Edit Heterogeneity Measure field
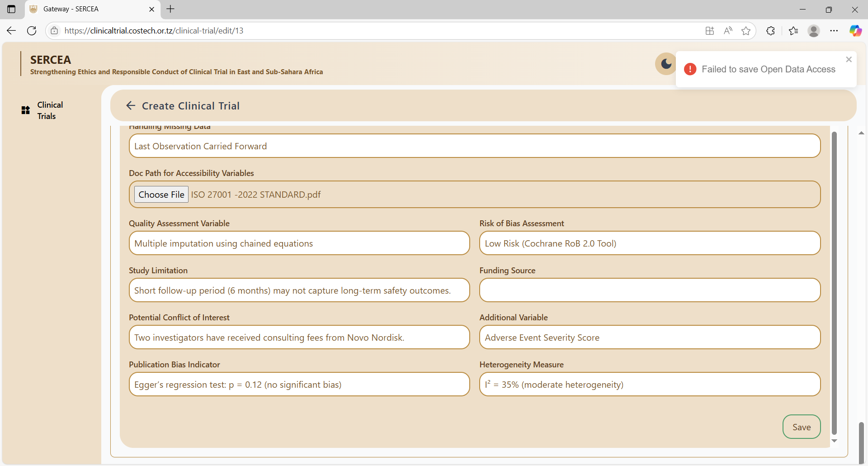The width and height of the screenshot is (868, 466). [x=650, y=384]
